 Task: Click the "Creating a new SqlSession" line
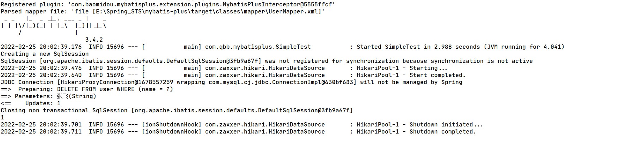[44, 54]
